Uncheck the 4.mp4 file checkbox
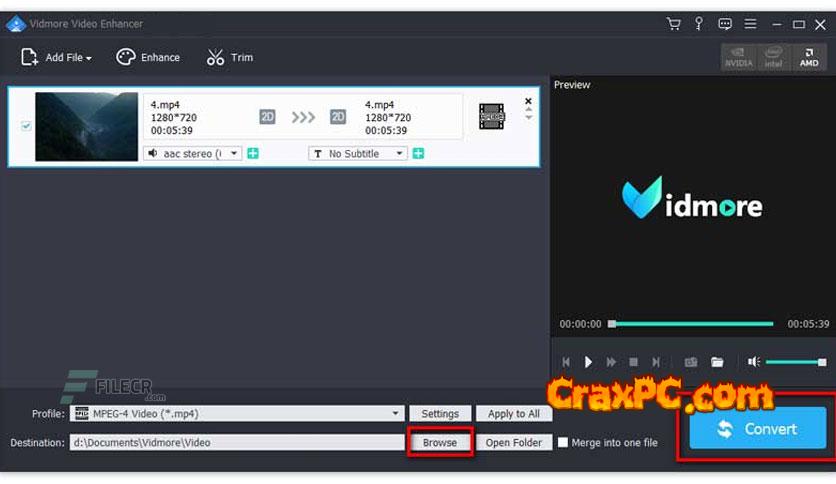836x484 pixels. (x=26, y=126)
